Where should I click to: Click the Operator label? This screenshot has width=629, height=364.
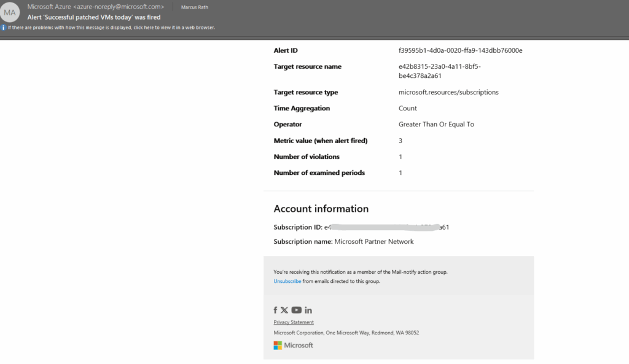287,124
